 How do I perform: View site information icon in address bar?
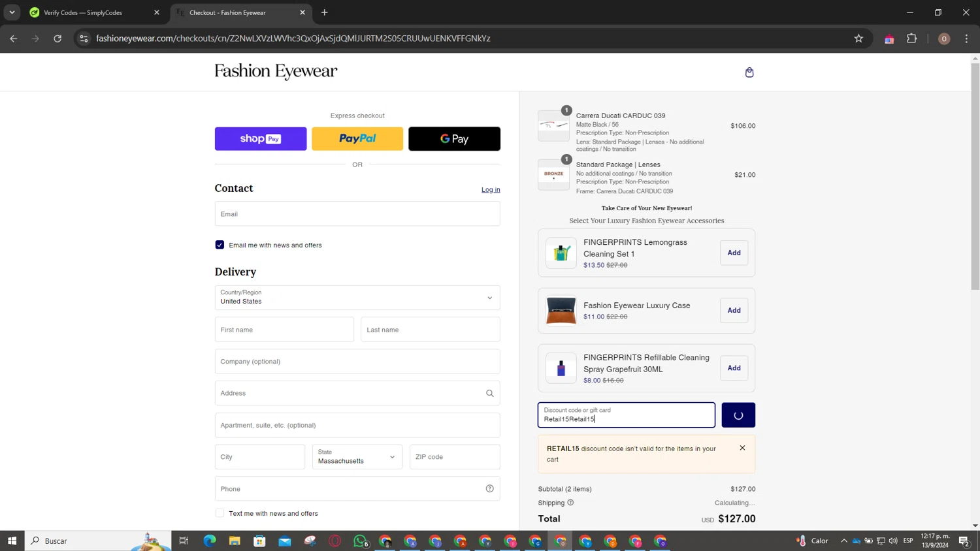[x=84, y=39]
